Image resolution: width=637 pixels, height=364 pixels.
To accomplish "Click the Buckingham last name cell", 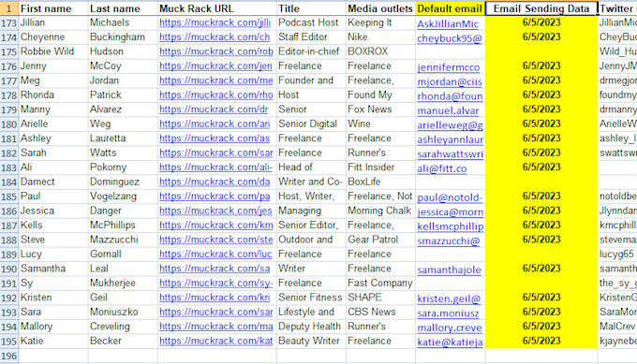I will coord(123,37).
